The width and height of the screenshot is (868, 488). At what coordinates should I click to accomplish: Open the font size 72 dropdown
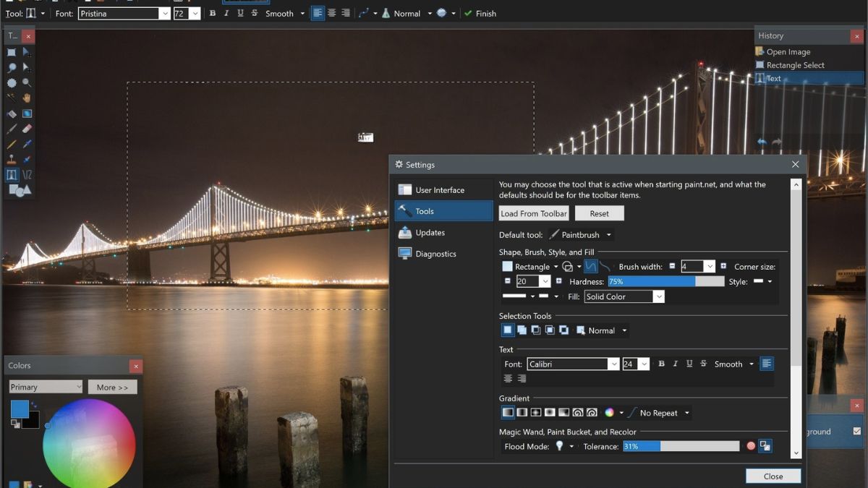(x=195, y=14)
